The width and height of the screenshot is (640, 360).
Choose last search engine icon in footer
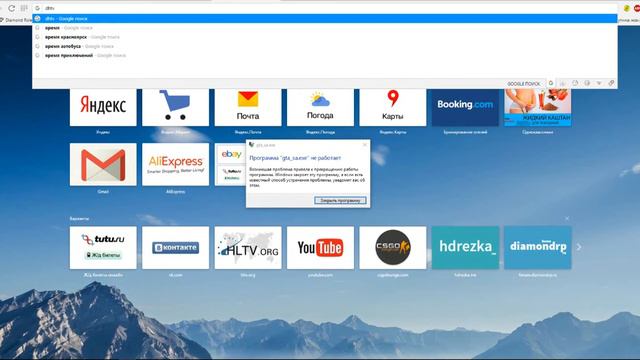611,83
